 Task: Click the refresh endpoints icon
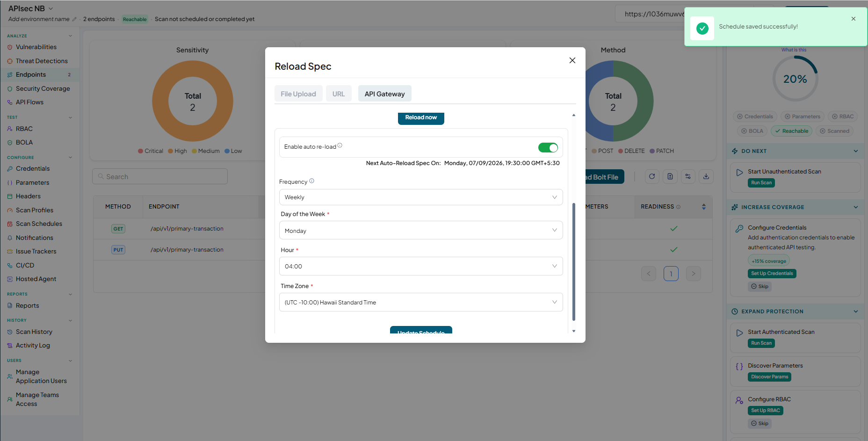click(x=652, y=176)
